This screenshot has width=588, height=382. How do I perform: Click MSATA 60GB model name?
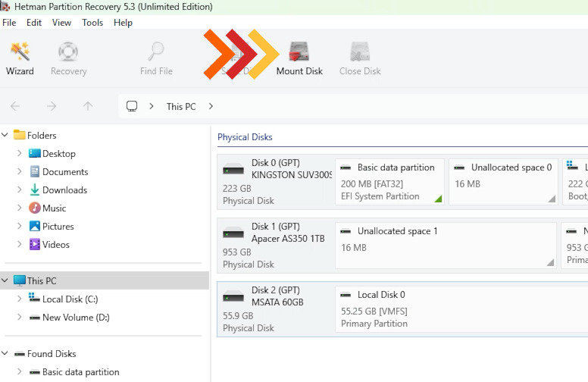[277, 302]
